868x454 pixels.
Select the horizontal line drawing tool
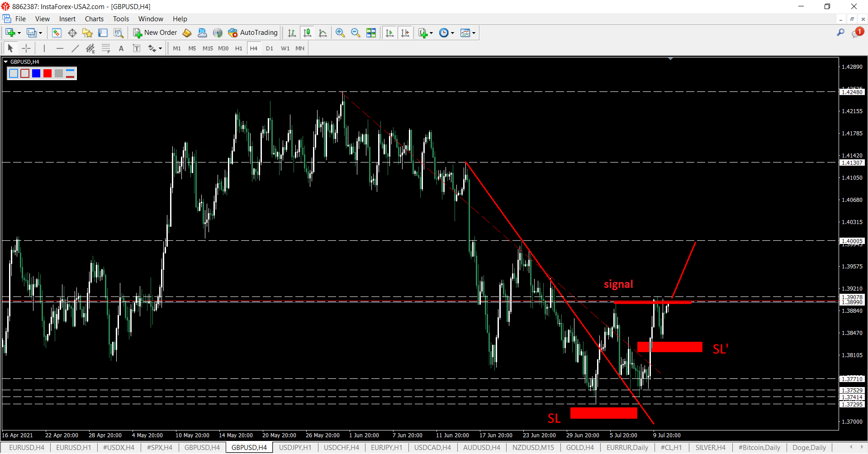60,48
